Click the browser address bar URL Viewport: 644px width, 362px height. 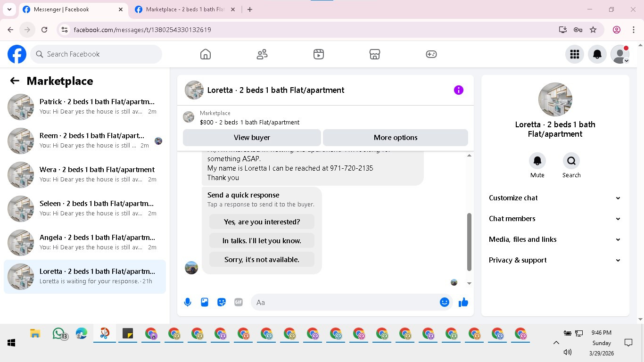tap(142, 30)
